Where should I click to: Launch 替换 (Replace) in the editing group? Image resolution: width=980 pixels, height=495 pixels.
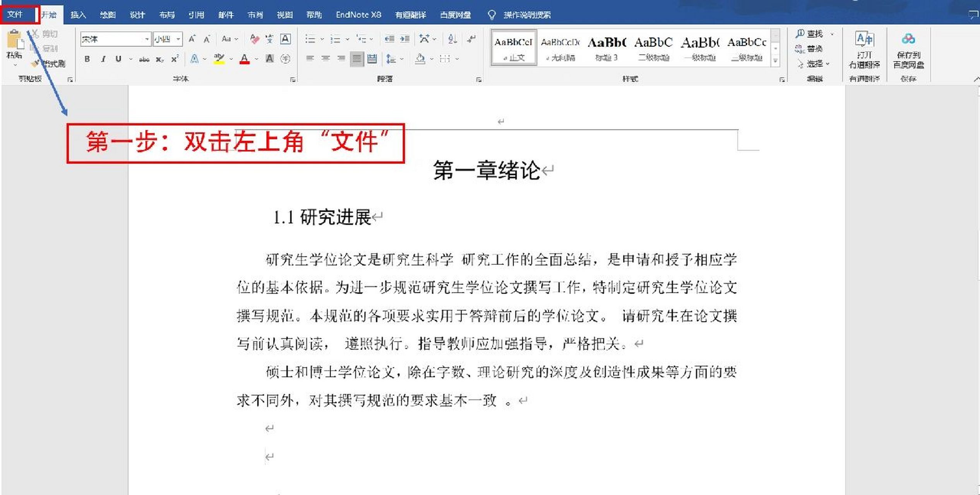(813, 49)
